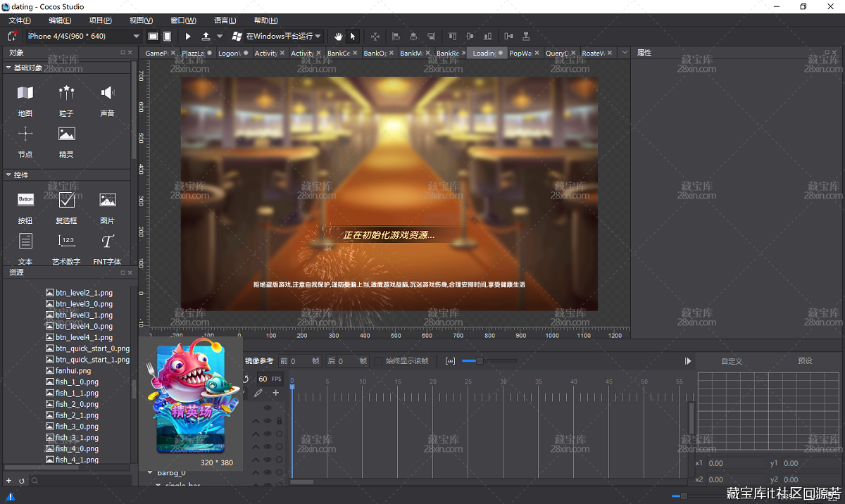Click the frame range bracket icon

point(451,361)
